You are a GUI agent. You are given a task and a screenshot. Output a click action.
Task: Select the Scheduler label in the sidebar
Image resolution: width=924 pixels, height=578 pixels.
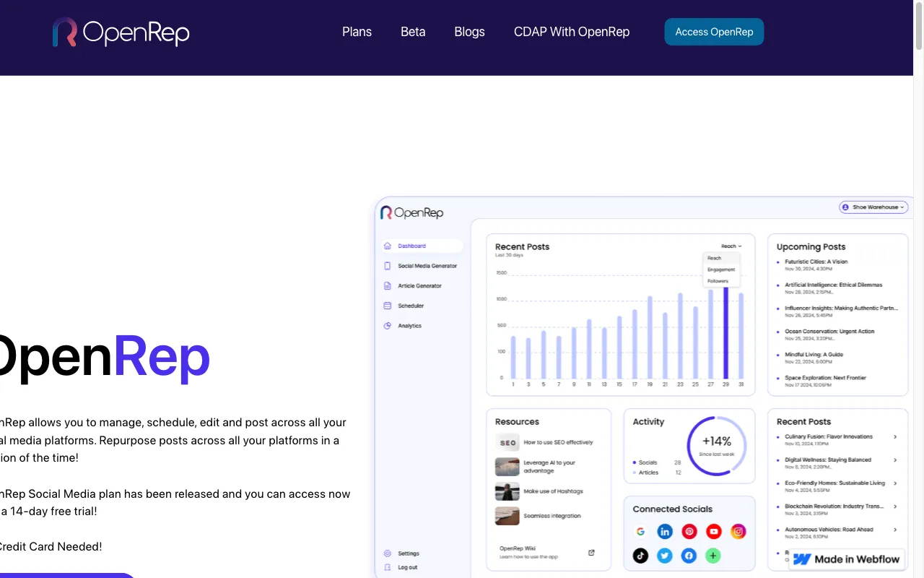pyautogui.click(x=411, y=306)
